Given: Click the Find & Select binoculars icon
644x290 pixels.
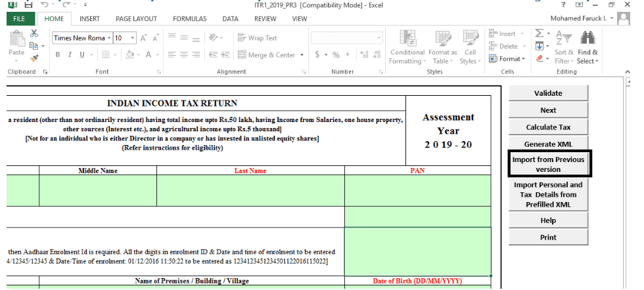Looking at the screenshot, I should [587, 38].
